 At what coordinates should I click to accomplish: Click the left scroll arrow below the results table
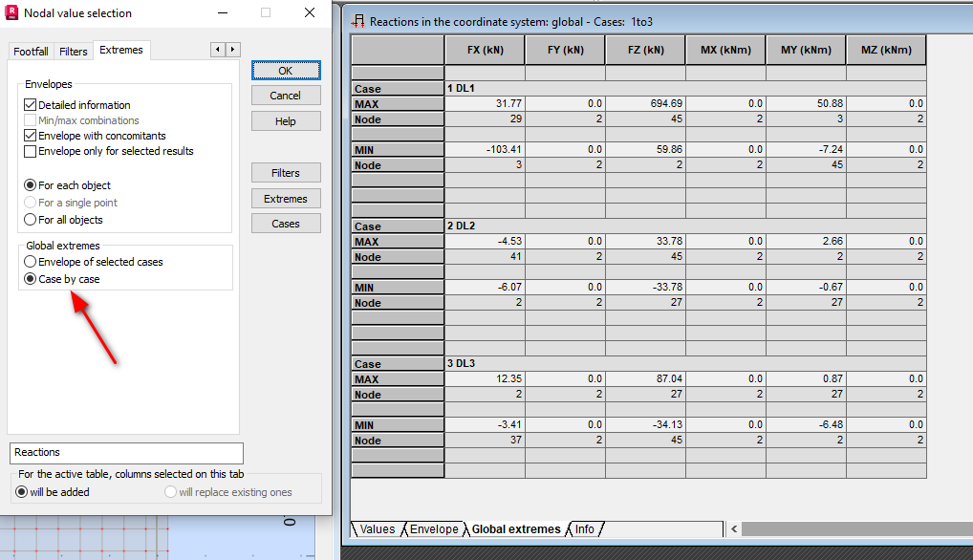[x=733, y=528]
